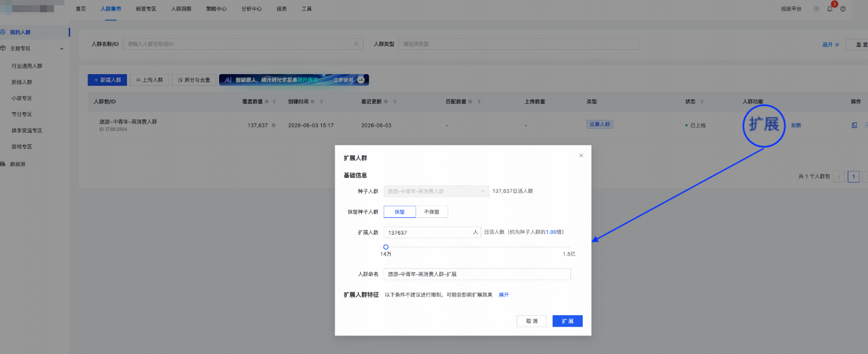This screenshot has width=868, height=354.
Task: Click the info icon beside 137,637
Action: (273, 125)
